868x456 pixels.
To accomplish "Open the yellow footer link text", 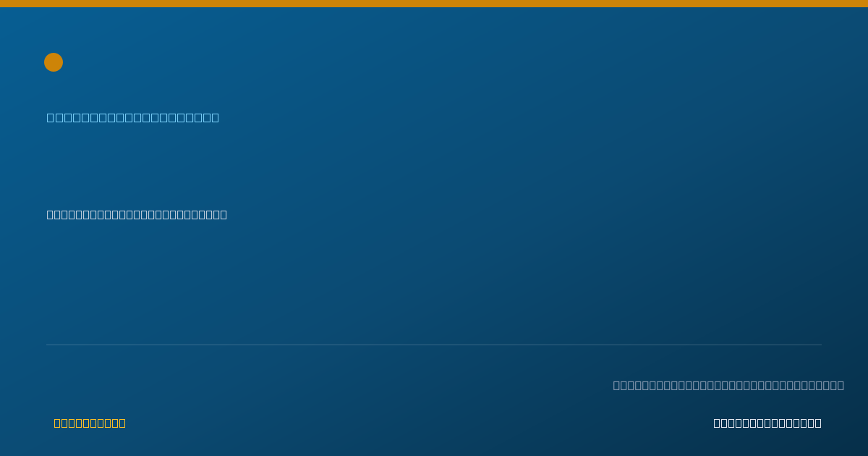I will click(x=90, y=423).
